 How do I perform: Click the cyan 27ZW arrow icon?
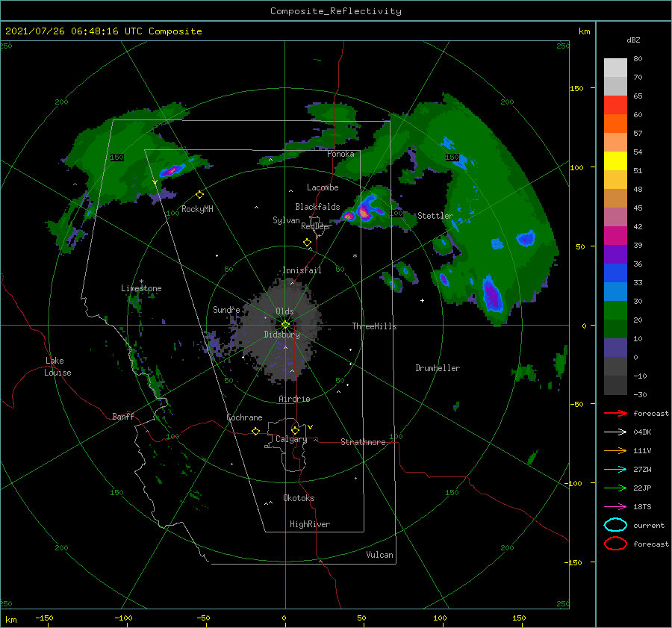(x=615, y=470)
